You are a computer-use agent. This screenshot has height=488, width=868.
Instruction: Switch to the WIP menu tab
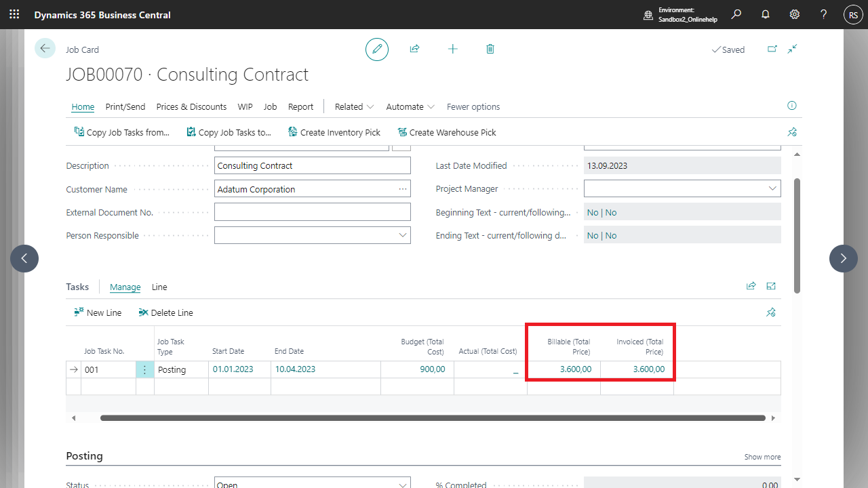point(245,106)
